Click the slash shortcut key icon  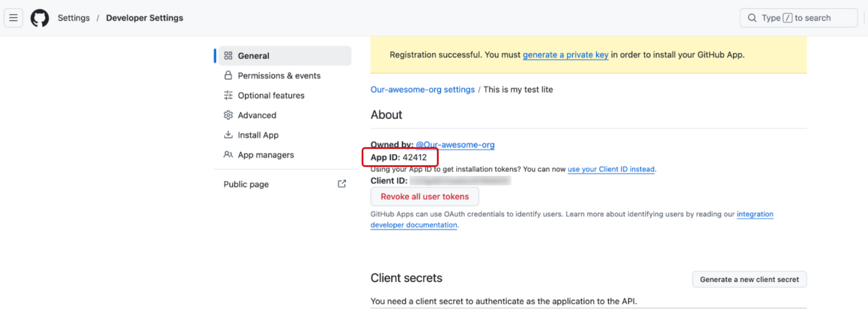787,18
